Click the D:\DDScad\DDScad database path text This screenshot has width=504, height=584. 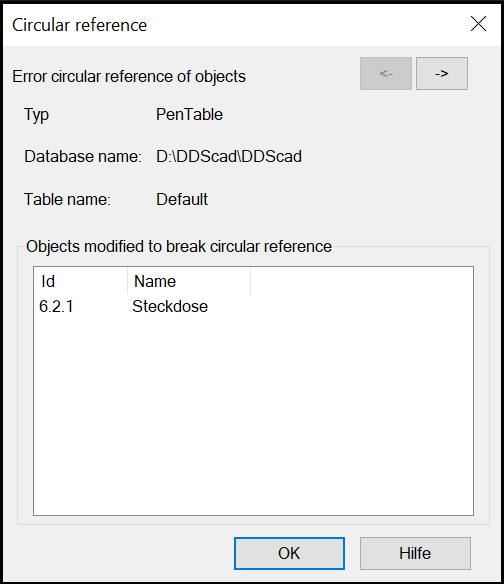click(x=229, y=156)
